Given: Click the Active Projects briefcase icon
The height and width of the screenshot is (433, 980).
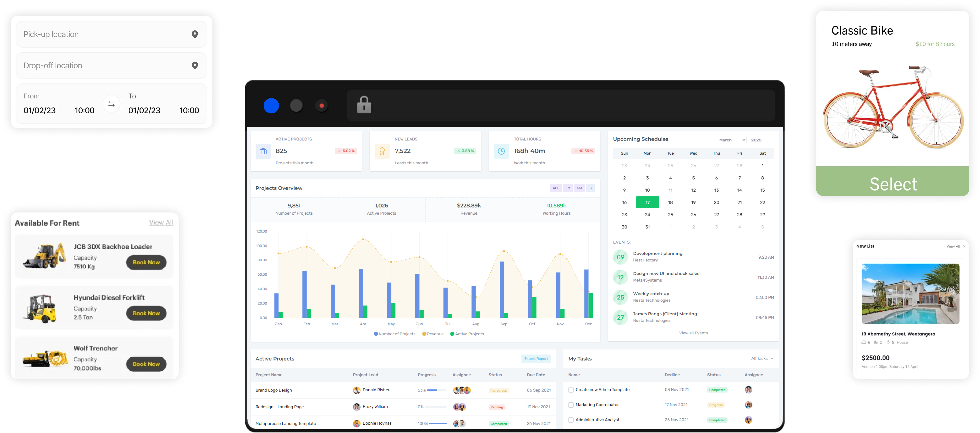Looking at the screenshot, I should click(x=263, y=151).
